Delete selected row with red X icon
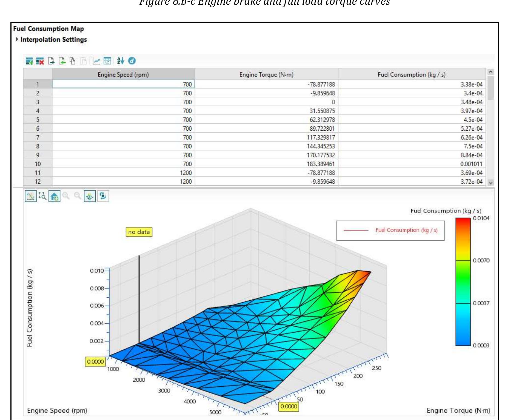This screenshot has width=519, height=420. coord(40,61)
